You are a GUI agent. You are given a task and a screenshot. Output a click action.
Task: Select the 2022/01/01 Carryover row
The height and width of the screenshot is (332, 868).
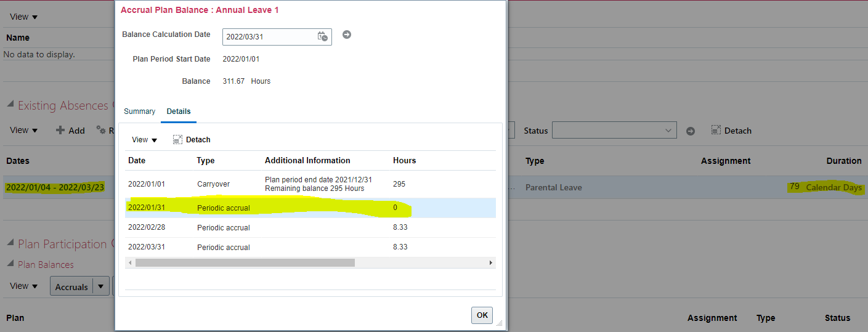click(310, 184)
